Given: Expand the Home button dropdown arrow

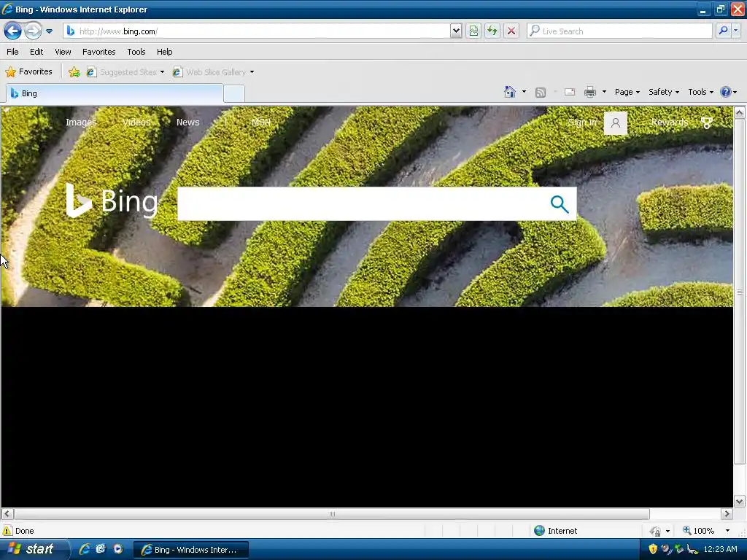Looking at the screenshot, I should 524,91.
